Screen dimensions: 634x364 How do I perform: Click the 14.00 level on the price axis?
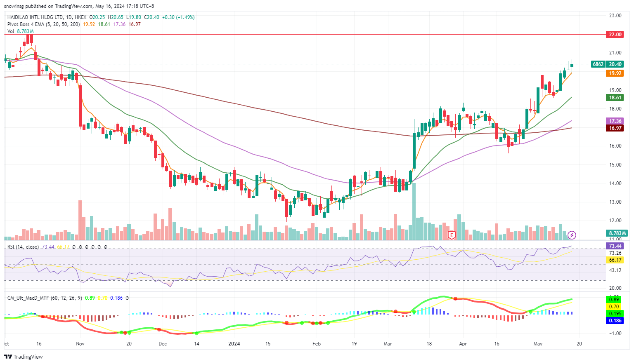tap(615, 183)
